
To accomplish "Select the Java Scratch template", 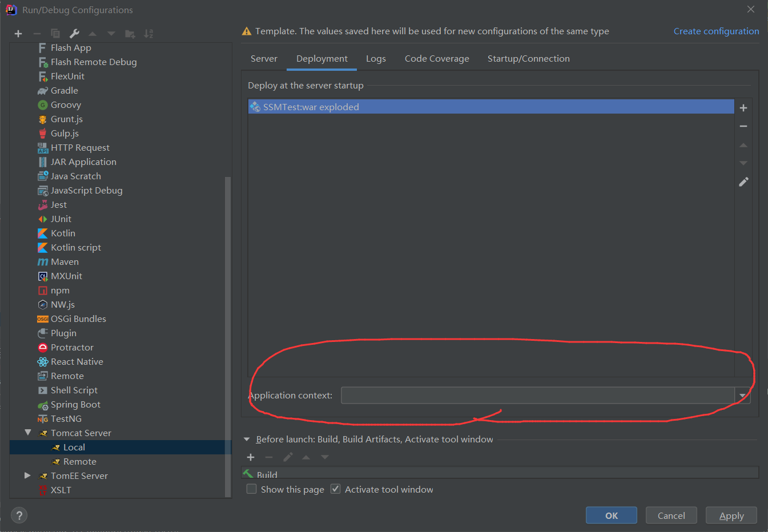I will coord(75,176).
